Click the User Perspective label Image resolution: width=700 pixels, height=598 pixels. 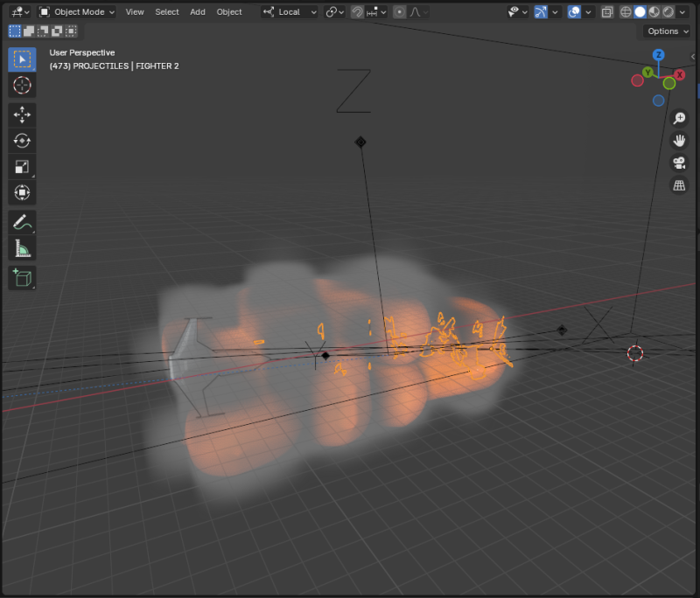pyautogui.click(x=82, y=52)
